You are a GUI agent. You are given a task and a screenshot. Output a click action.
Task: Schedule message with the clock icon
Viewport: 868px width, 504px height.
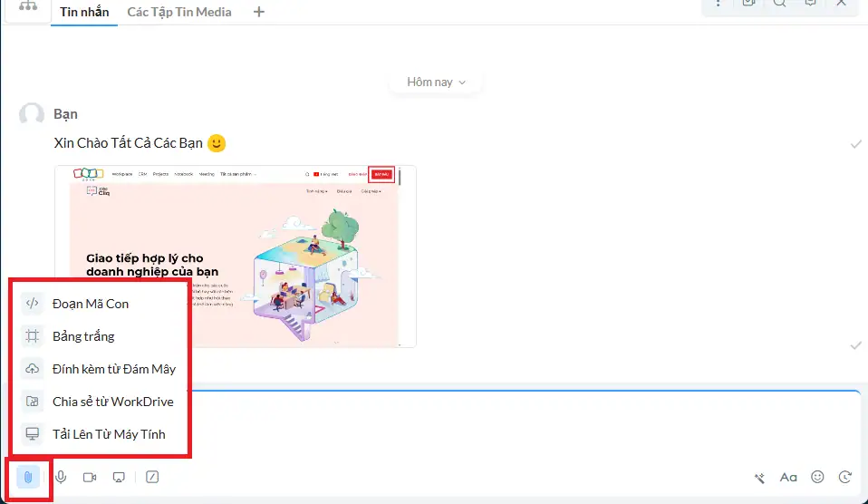tap(845, 477)
